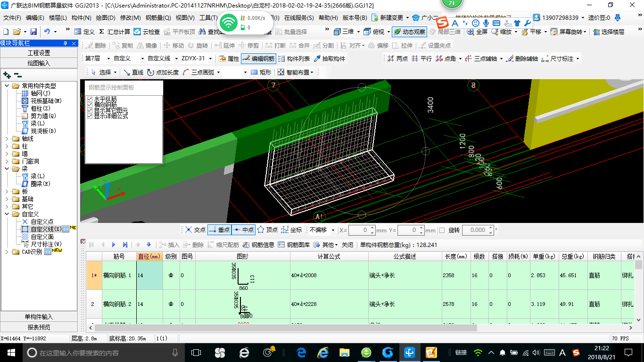Click the Undo arrow icon
The image size is (644, 362).
point(47,32)
